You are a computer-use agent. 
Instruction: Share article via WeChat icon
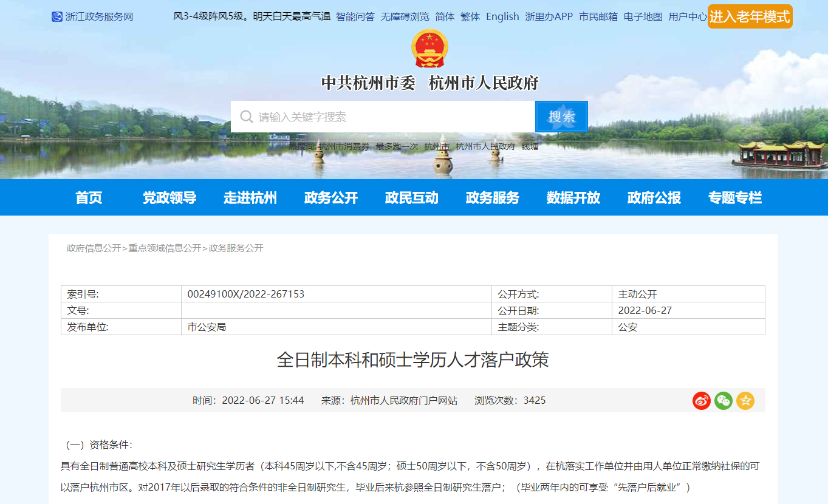pyautogui.click(x=724, y=401)
